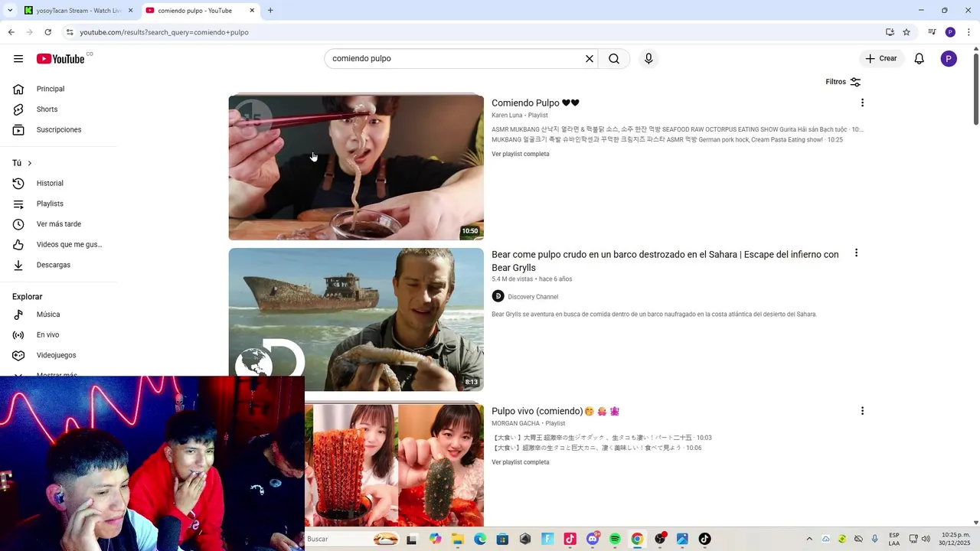Viewport: 980px width, 551px height.
Task: Open YouTube notifications bell
Action: (920, 59)
